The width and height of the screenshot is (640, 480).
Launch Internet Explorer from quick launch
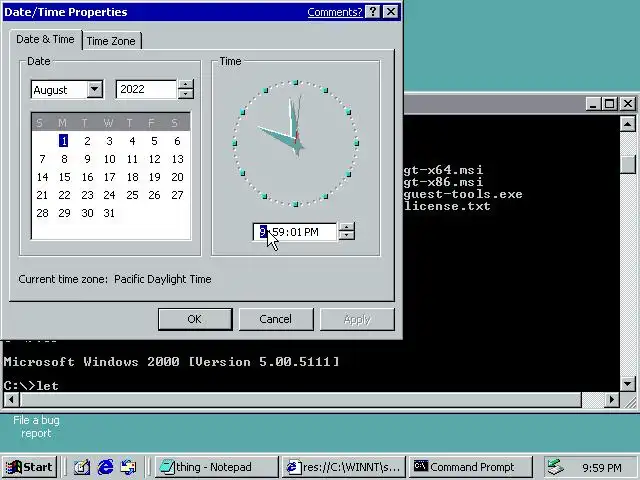tap(105, 467)
